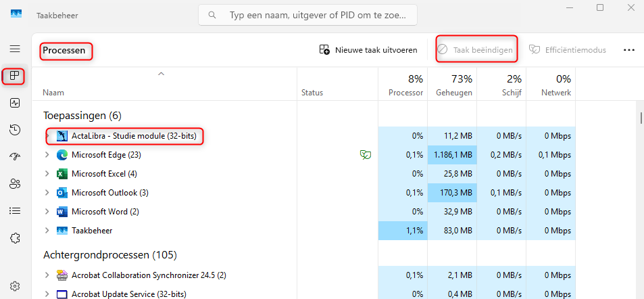The image size is (644, 299).
Task: Select ActaLibra - Studie module row
Action: [134, 136]
